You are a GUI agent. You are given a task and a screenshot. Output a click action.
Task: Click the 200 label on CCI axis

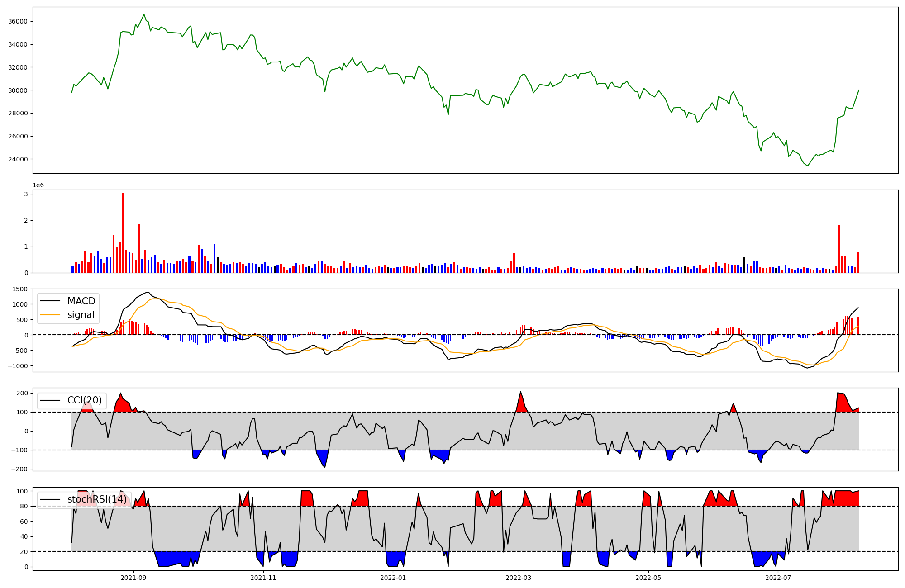pyautogui.click(x=23, y=393)
